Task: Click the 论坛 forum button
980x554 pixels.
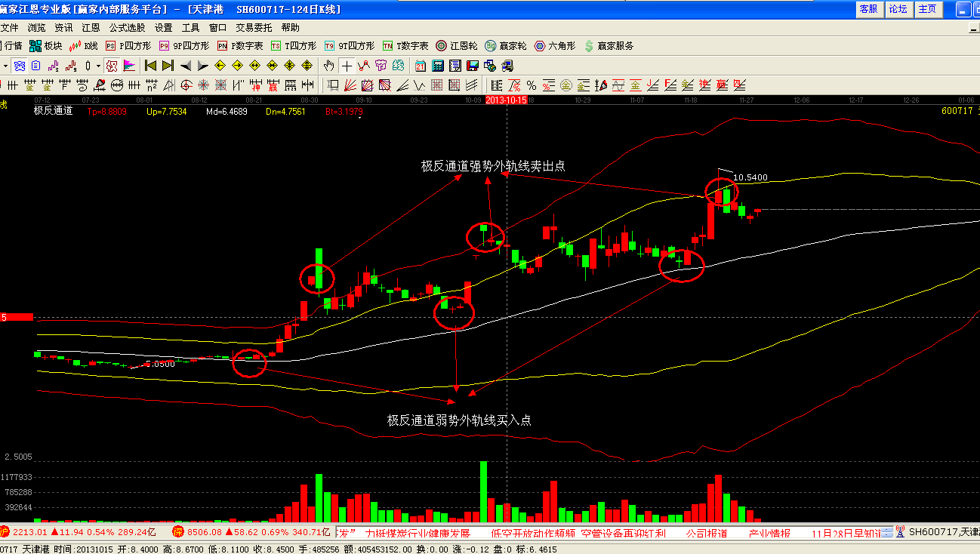Action: point(898,9)
